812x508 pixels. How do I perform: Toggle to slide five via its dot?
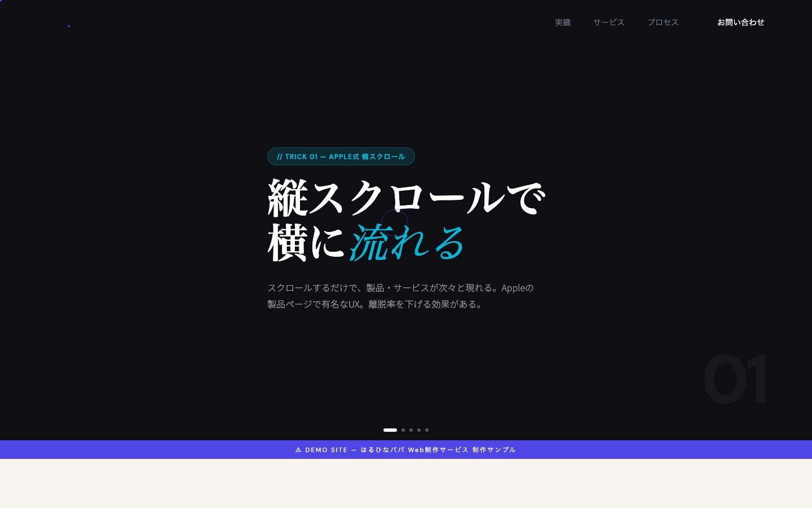[427, 430]
